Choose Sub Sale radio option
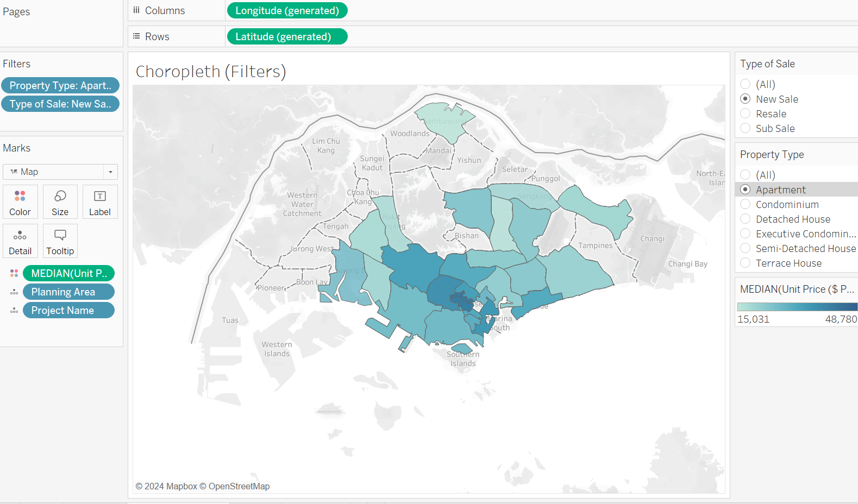858x504 pixels. click(x=746, y=128)
